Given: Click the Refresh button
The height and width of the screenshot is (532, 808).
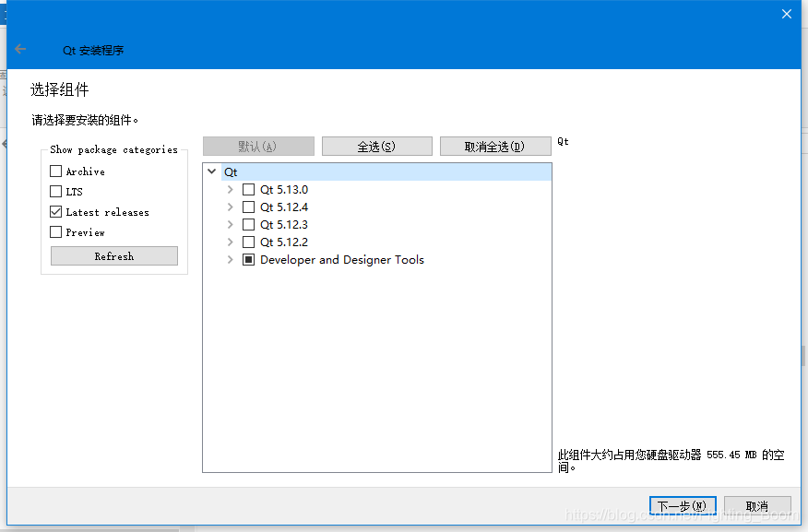Looking at the screenshot, I should [x=114, y=256].
